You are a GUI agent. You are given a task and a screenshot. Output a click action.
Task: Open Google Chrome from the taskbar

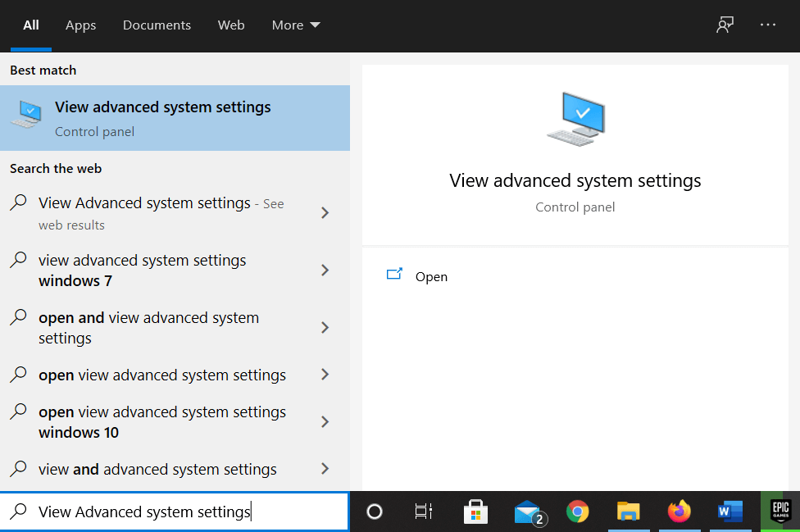pyautogui.click(x=577, y=511)
